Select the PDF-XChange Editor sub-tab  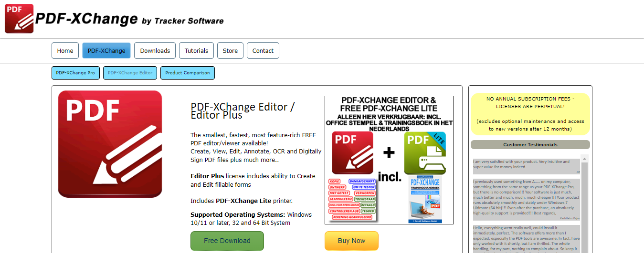point(130,73)
